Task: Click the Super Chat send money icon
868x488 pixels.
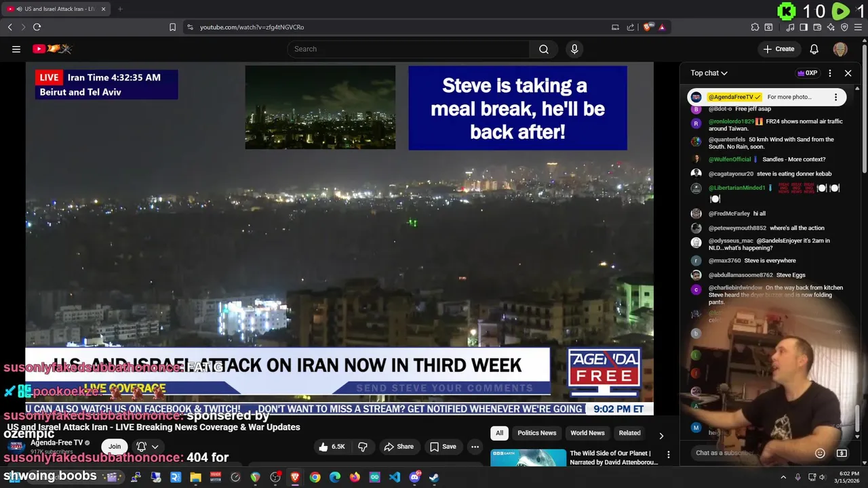Action: coord(842,453)
